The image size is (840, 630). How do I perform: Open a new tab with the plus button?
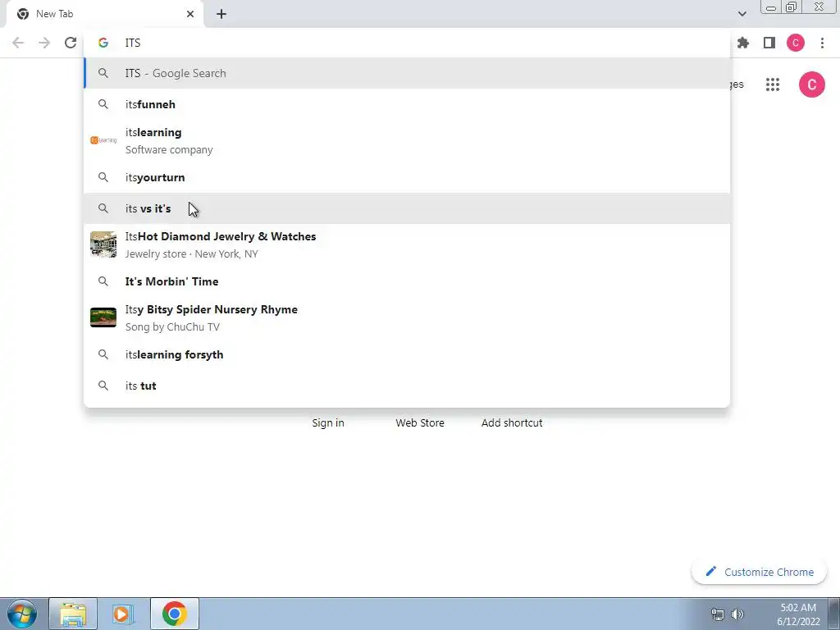pos(221,14)
